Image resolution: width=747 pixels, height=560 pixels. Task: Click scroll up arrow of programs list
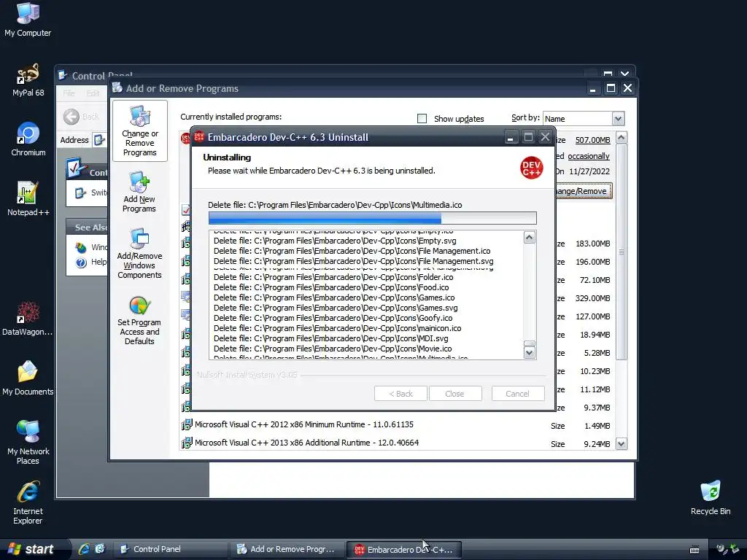[622, 138]
